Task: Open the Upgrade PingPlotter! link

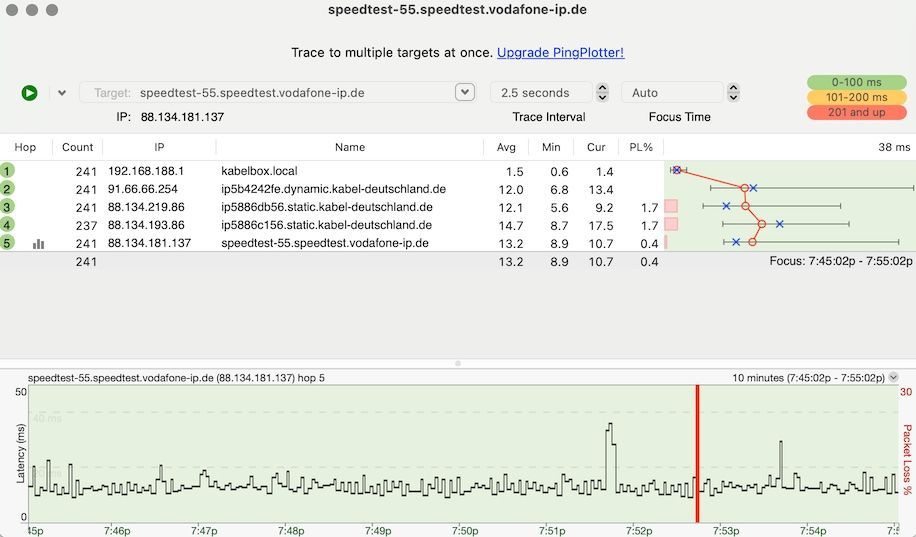Action: point(560,52)
